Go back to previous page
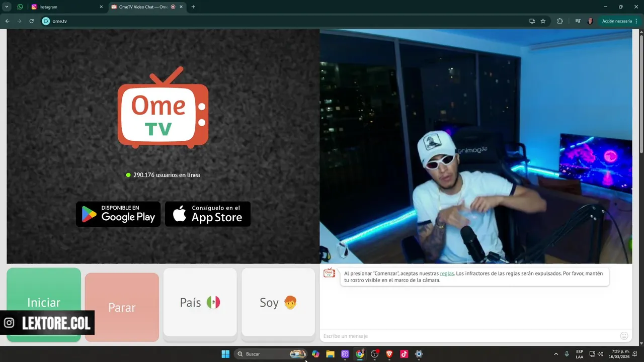 pyautogui.click(x=7, y=21)
